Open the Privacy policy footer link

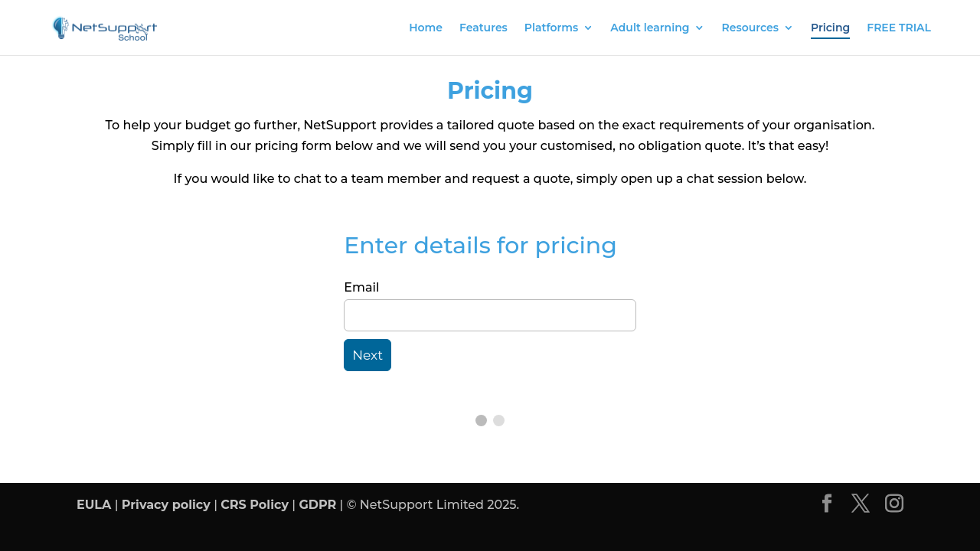pyautogui.click(x=165, y=505)
